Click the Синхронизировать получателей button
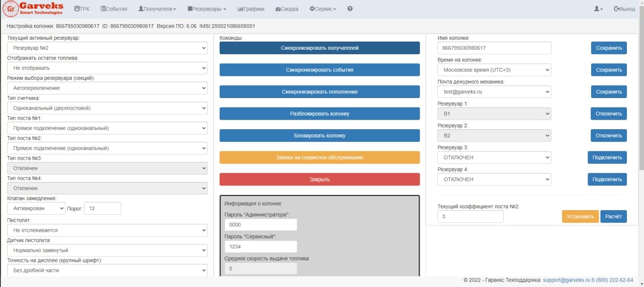This screenshot has height=287, width=644. pyautogui.click(x=319, y=48)
